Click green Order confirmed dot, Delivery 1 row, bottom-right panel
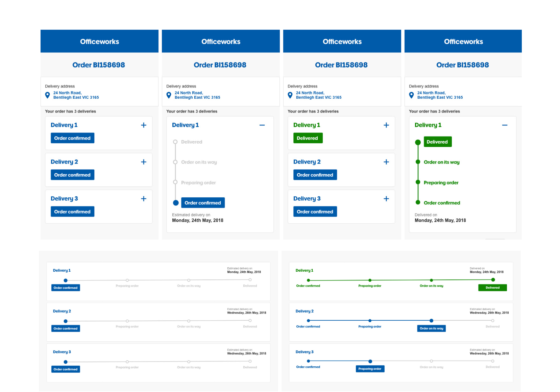560x392 pixels. (x=308, y=280)
